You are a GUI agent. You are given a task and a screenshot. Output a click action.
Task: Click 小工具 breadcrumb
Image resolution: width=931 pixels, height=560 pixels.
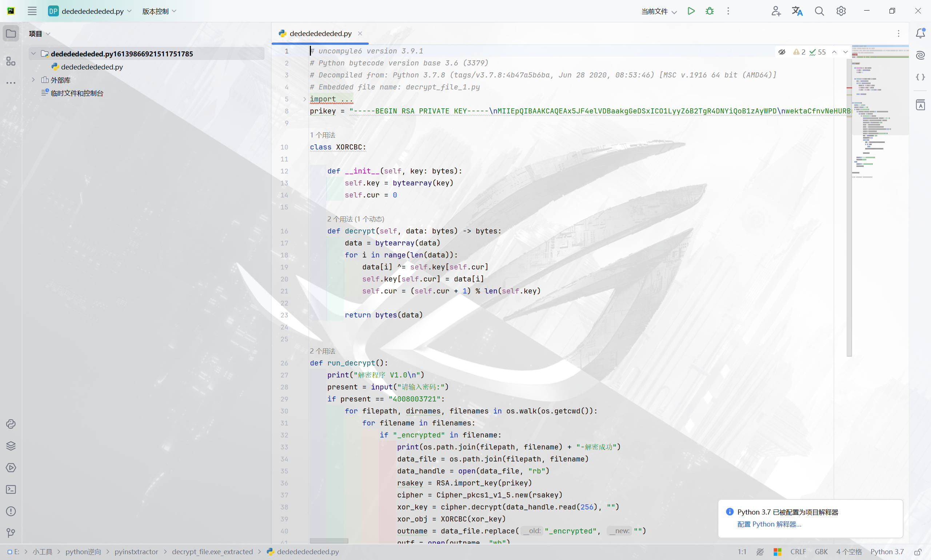click(42, 552)
